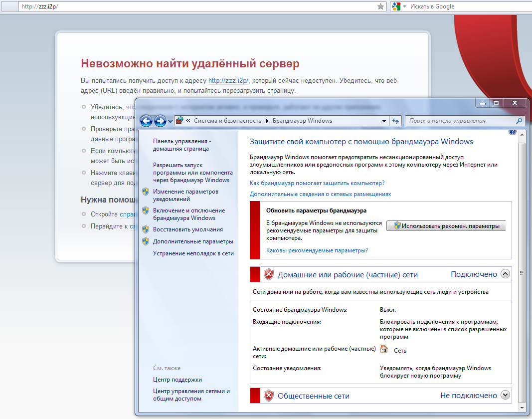Viewport: 532px width, 419px height.
Task: Go to 'Панель управления - домашняя страница'
Action: point(182,145)
